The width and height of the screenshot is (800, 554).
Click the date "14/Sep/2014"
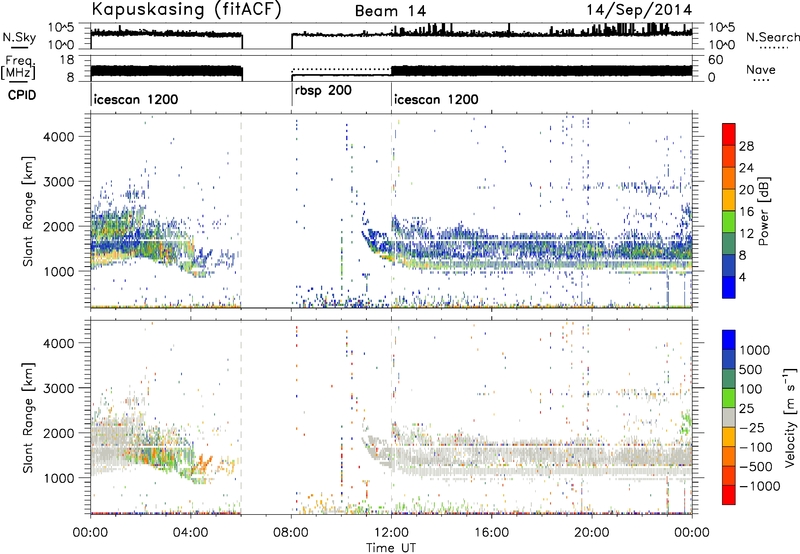[x=639, y=10]
